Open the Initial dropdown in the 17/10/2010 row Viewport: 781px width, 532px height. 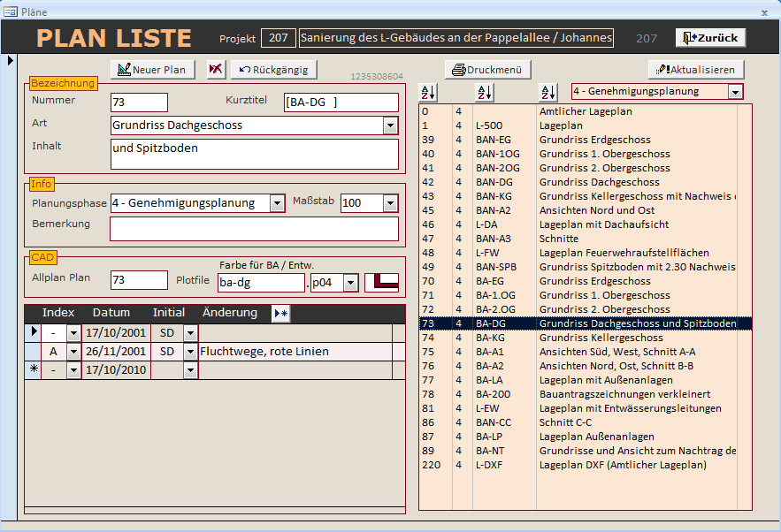pos(190,370)
